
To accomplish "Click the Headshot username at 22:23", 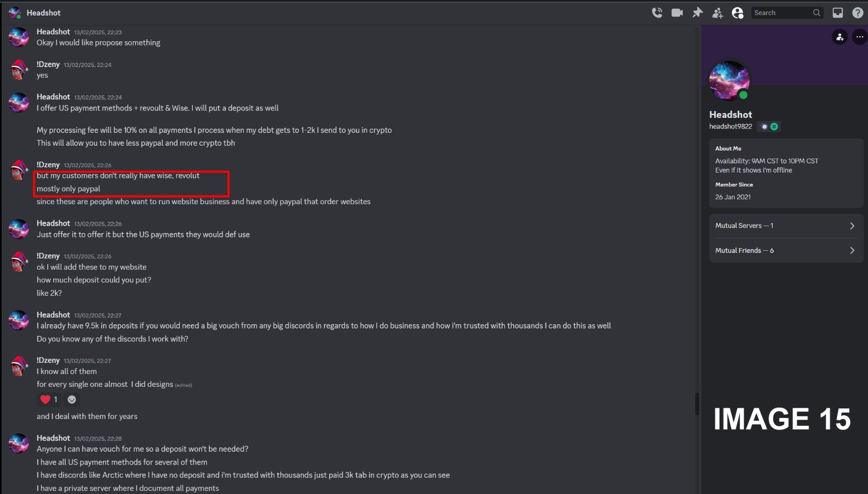I will (53, 32).
